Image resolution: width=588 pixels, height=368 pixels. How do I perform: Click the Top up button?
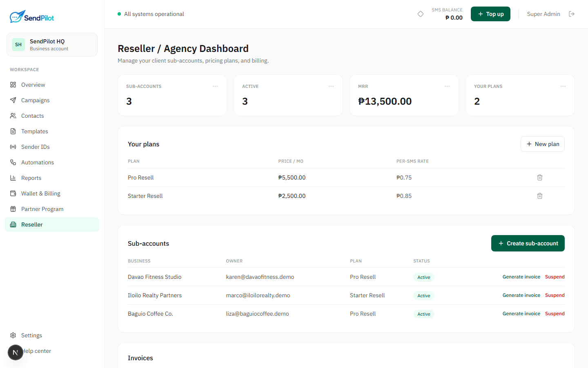[x=490, y=14]
